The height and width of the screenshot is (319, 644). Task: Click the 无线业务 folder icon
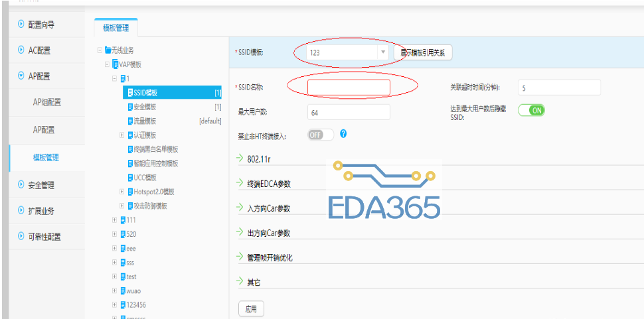point(108,50)
